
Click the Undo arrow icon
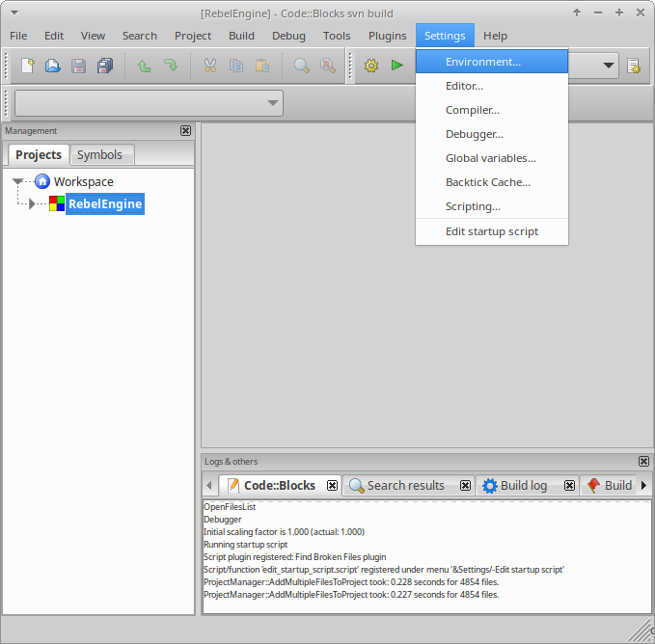(145, 66)
